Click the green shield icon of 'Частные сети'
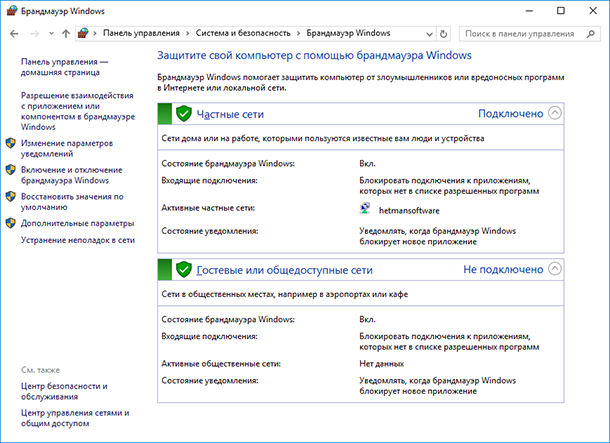The height and width of the screenshot is (443, 610). click(x=184, y=114)
